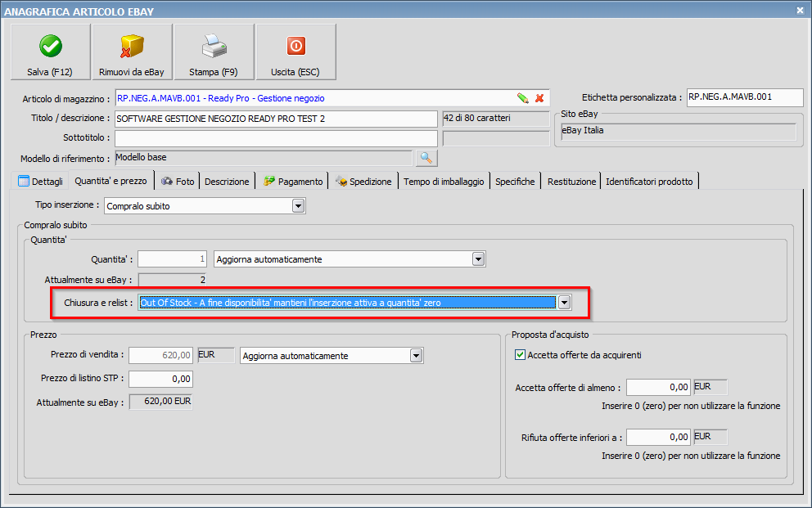Click the '620,00 EUR' current eBay price
Image resolution: width=812 pixels, height=508 pixels.
160,402
